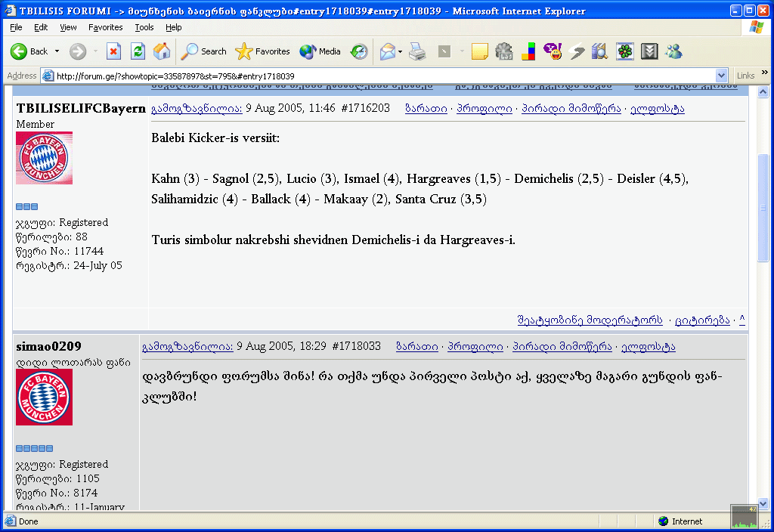Click the vertical scrollbar up arrow

tap(763, 91)
